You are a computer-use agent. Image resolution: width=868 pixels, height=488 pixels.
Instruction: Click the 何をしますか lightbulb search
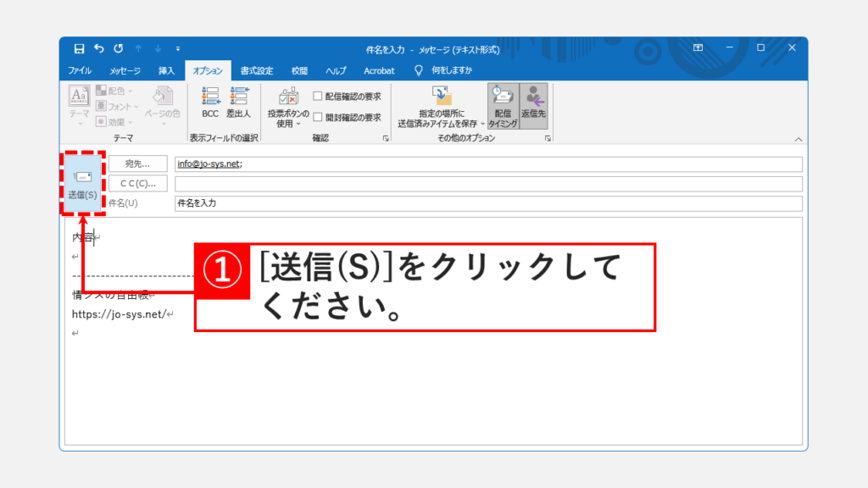[x=442, y=70]
